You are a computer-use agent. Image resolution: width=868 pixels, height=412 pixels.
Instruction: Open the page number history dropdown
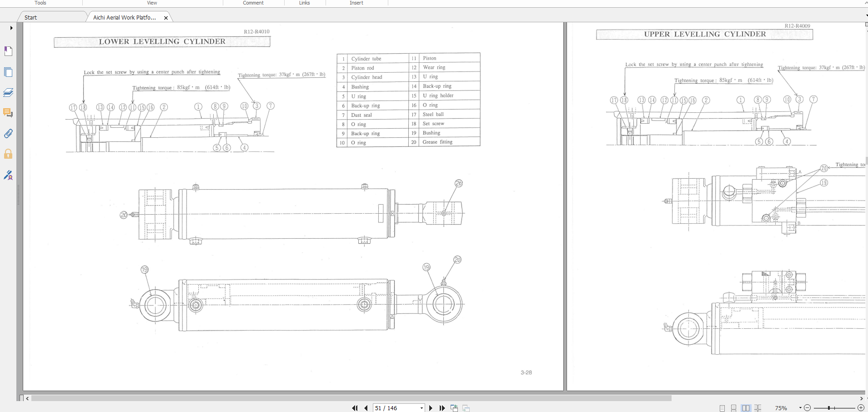coord(421,408)
